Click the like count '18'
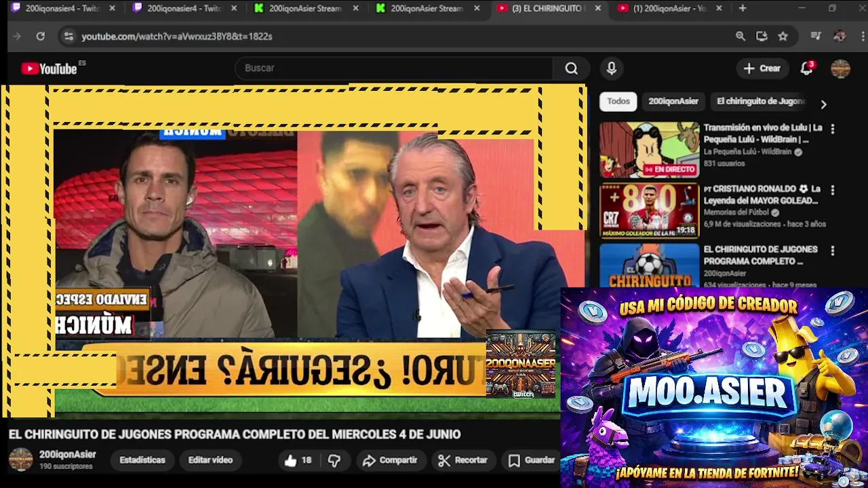The image size is (868, 488). (307, 460)
